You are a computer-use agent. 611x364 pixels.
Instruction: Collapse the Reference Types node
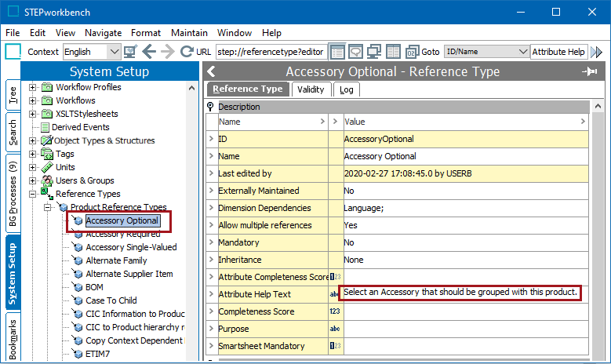coord(33,194)
